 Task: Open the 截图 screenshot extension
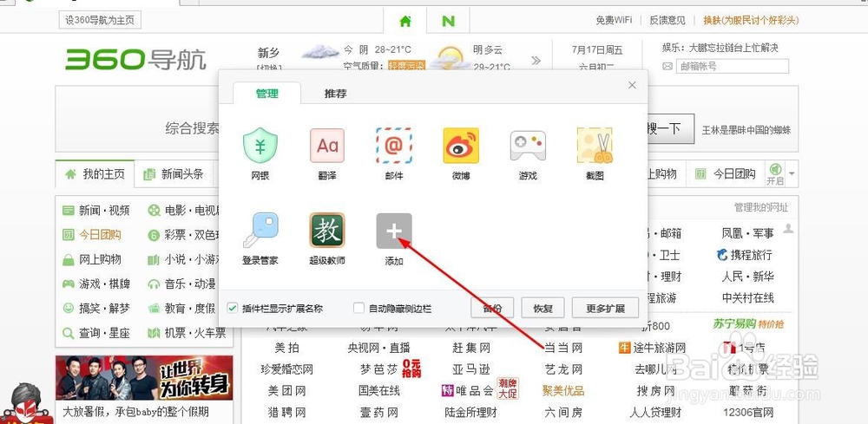(595, 146)
